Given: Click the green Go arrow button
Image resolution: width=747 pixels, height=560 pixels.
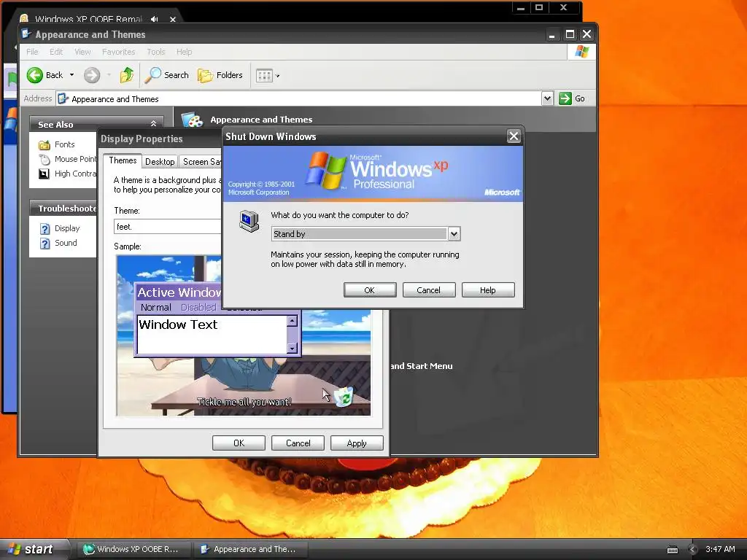Looking at the screenshot, I should [565, 98].
